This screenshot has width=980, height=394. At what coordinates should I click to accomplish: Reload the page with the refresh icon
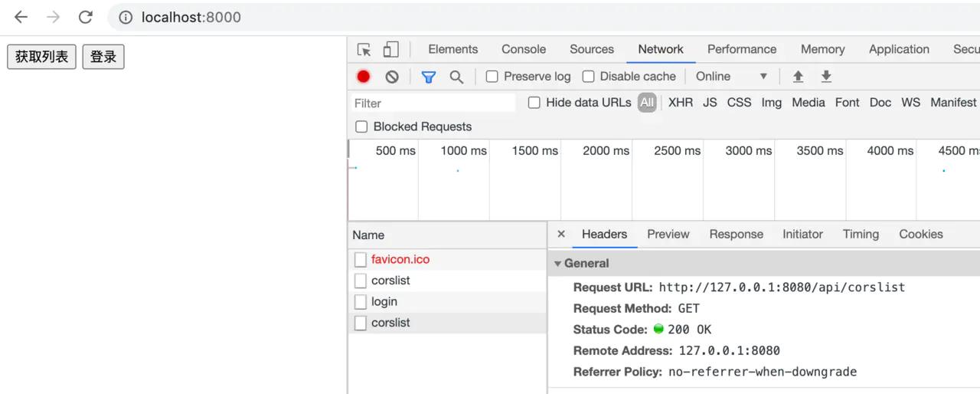(x=86, y=17)
